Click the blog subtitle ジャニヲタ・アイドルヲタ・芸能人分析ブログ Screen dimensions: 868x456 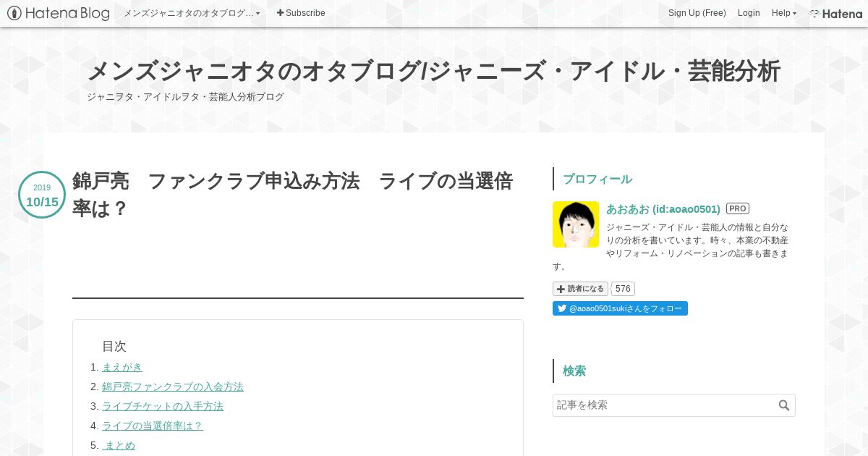pyautogui.click(x=185, y=97)
